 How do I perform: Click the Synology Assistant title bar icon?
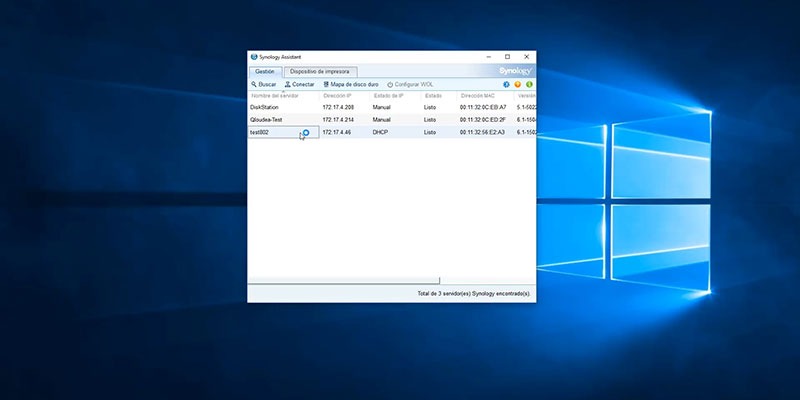coord(254,57)
